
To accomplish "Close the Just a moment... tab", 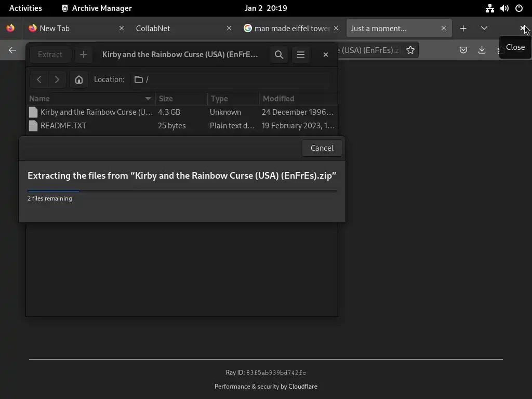I will coord(444,28).
